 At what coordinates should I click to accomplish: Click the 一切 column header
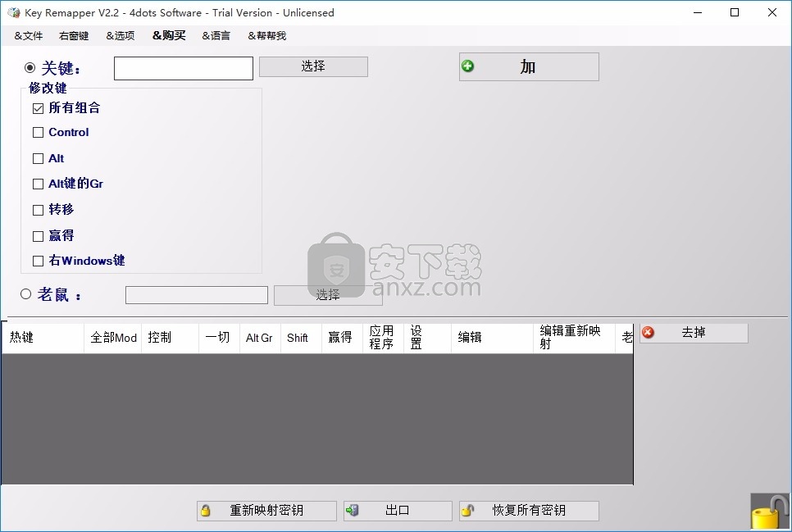tap(219, 338)
